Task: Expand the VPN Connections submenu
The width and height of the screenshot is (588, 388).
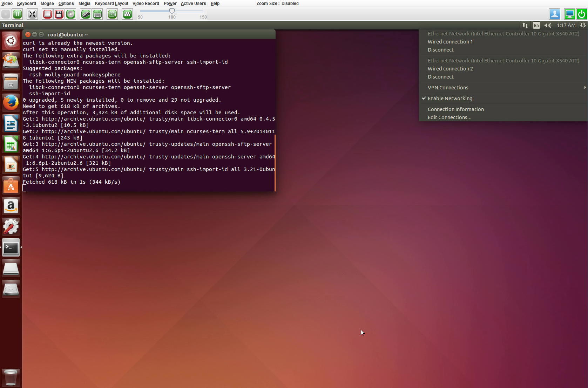Action: coord(448,88)
